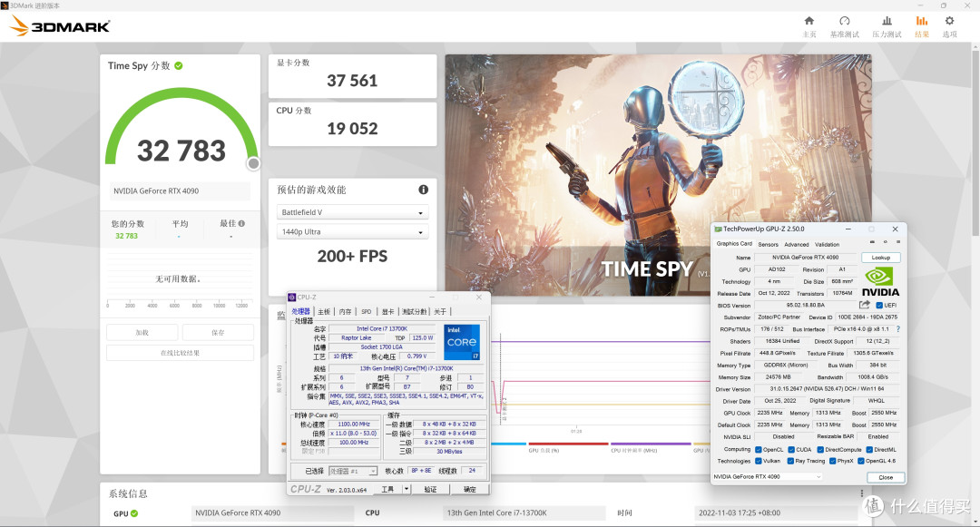Toggle OpenCL checkbox in GPU-Z
The image size is (980, 527).
click(x=758, y=450)
